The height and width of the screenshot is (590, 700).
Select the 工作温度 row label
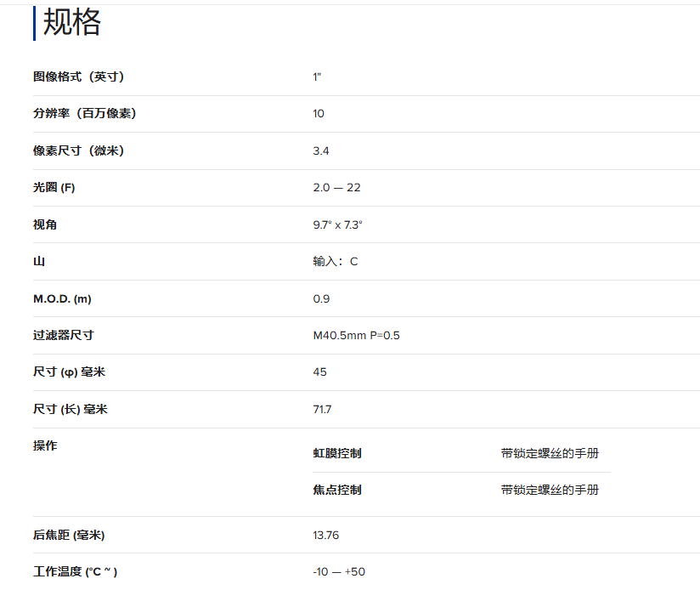pyautogui.click(x=75, y=571)
